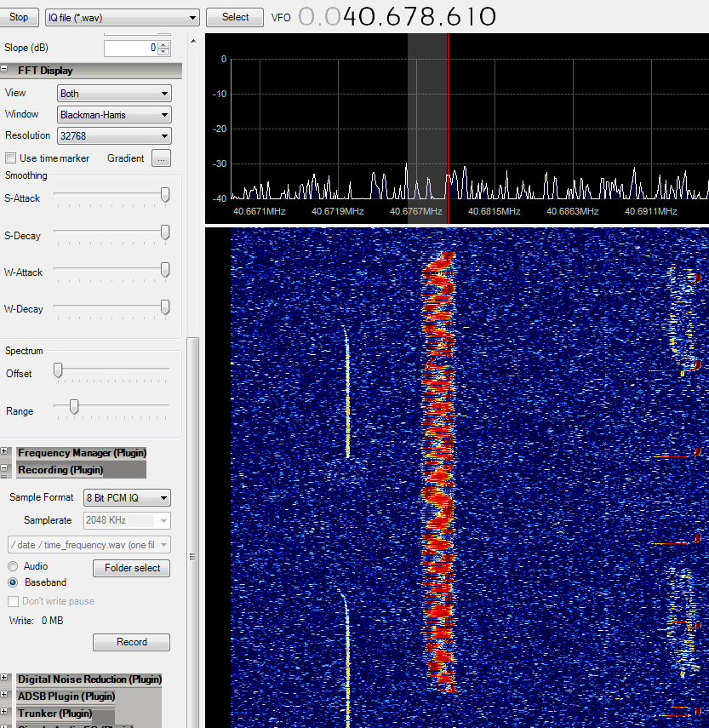Click the 4 digit in VFO frequency
The height and width of the screenshot is (728, 709).
pyautogui.click(x=352, y=17)
